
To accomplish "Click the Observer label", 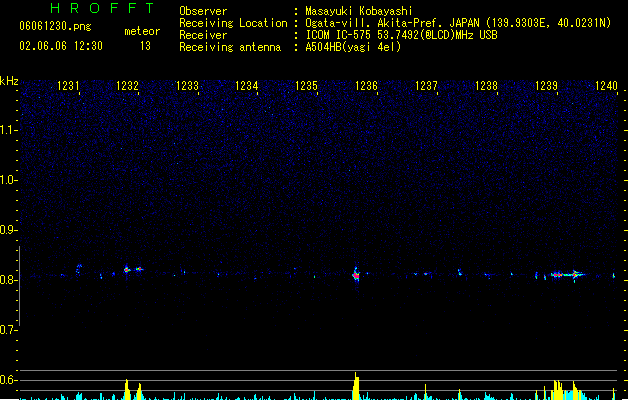I will (x=203, y=11).
